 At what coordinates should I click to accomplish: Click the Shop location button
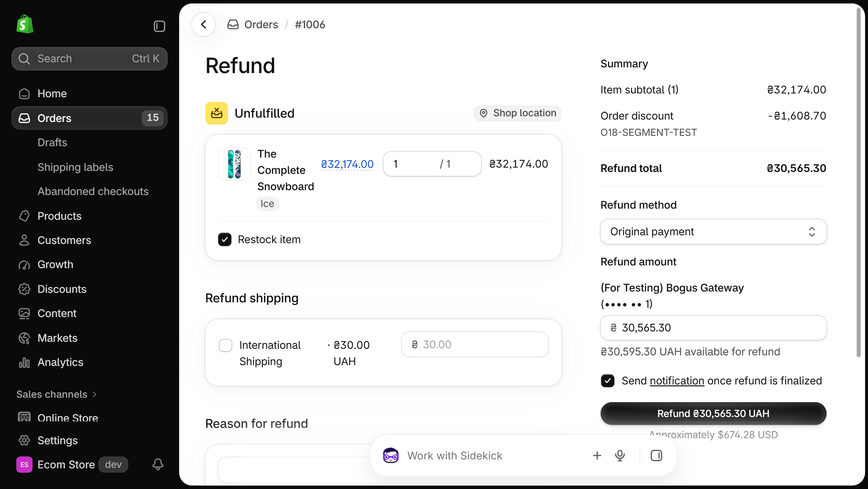coord(518,113)
